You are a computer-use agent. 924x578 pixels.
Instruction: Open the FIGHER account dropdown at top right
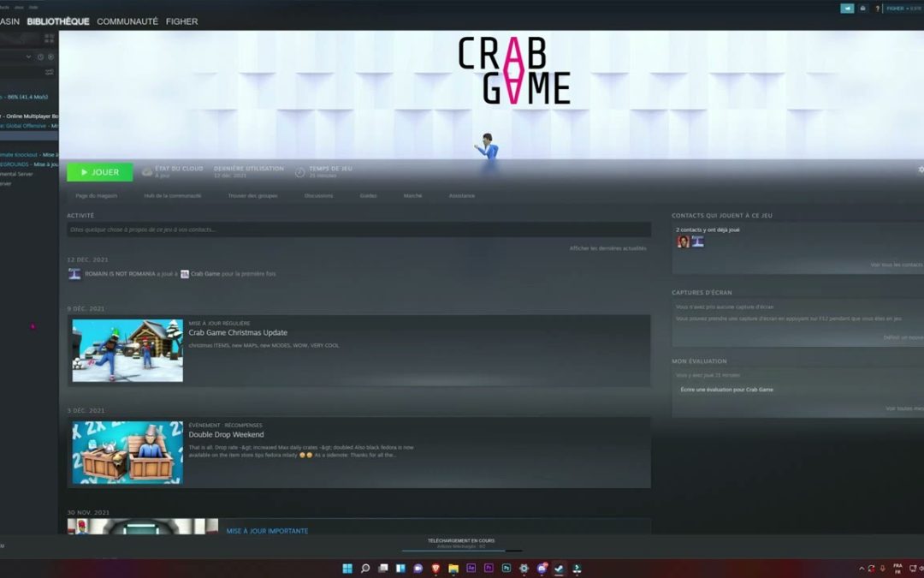pos(903,9)
